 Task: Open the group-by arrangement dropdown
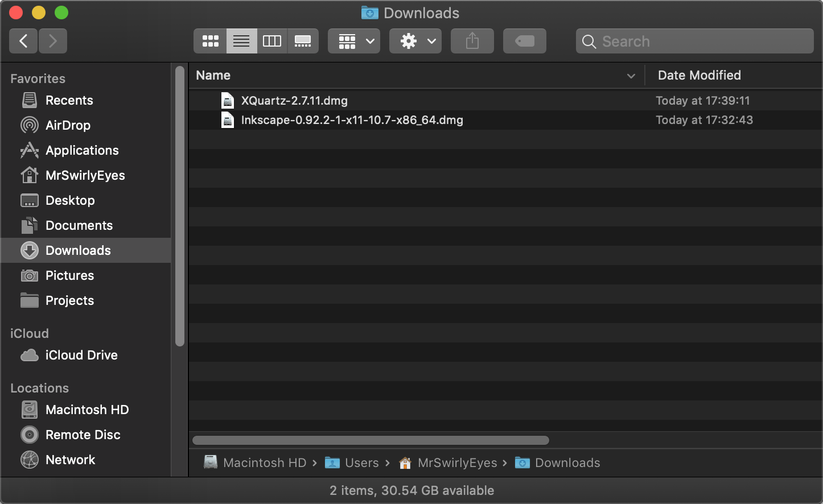point(354,41)
